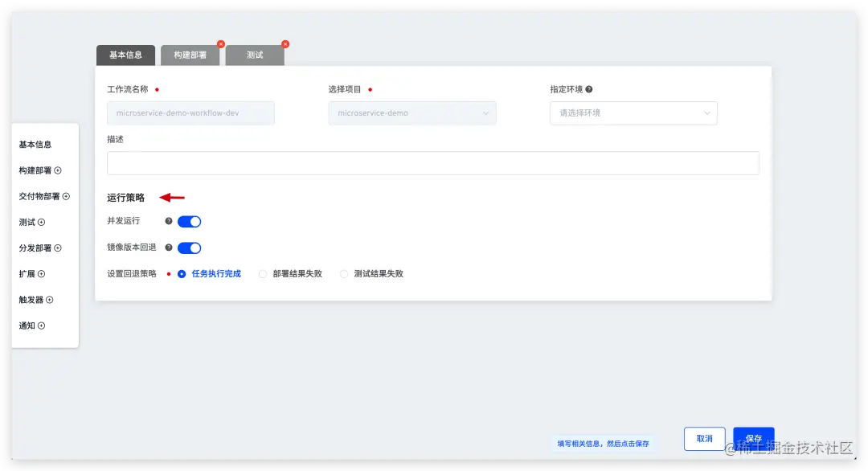The height and width of the screenshot is (471, 868).
Task: Show help tooltip for 镜像版本回退
Action: pyautogui.click(x=169, y=248)
